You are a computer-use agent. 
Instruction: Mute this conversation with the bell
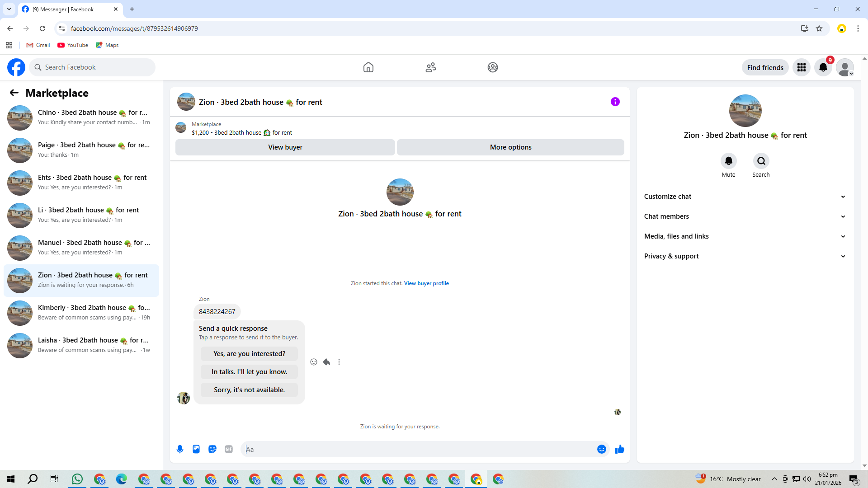(x=728, y=161)
